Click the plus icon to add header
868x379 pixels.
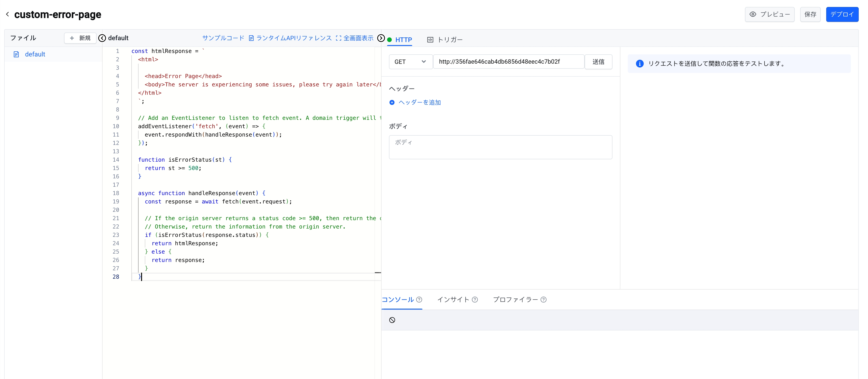[x=392, y=102]
